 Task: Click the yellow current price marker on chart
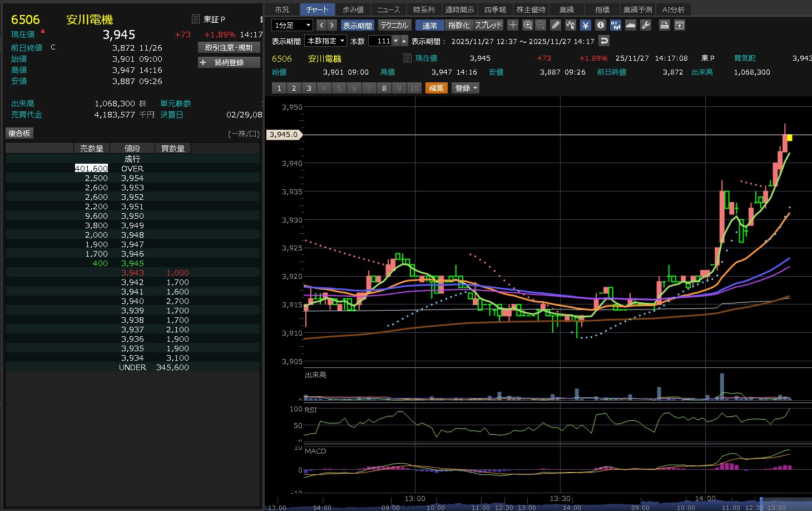(x=789, y=137)
